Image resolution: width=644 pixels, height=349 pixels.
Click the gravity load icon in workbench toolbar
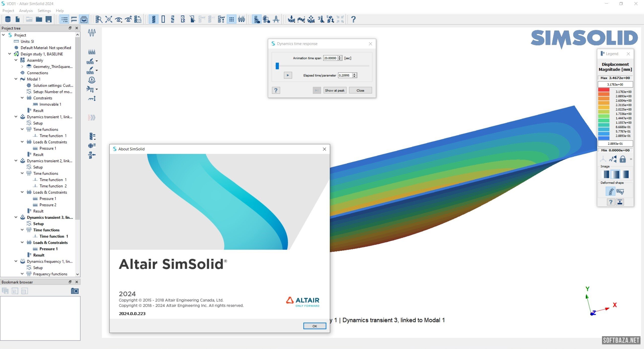tap(92, 80)
